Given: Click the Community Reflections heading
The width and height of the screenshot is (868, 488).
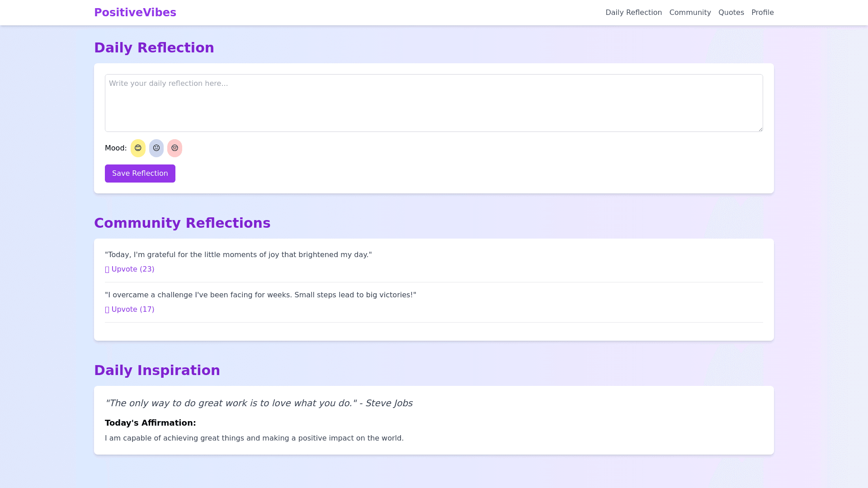Looking at the screenshot, I should [182, 223].
